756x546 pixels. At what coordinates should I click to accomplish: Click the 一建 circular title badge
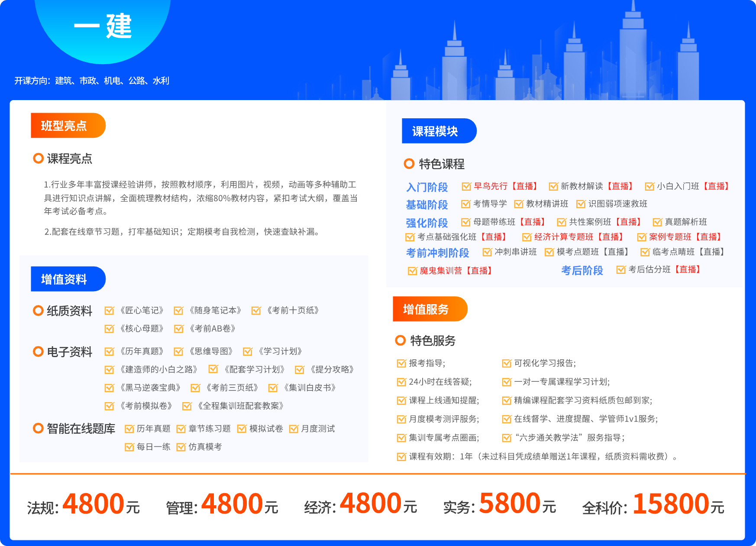pyautogui.click(x=103, y=27)
